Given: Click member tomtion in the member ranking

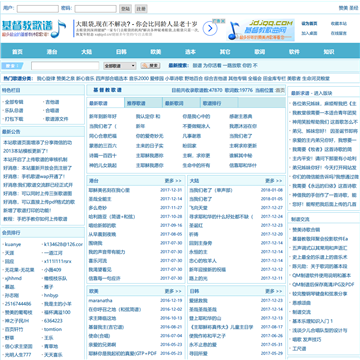Looking at the screenshot, I should (53, 329).
